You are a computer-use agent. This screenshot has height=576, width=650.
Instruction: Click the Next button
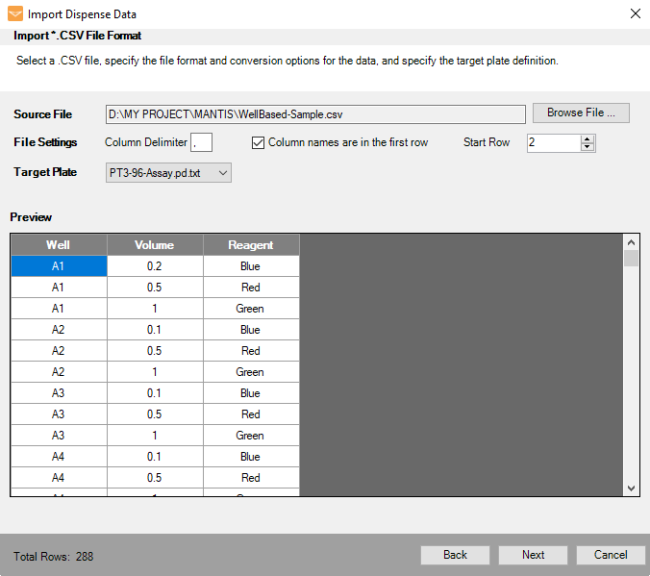point(533,554)
